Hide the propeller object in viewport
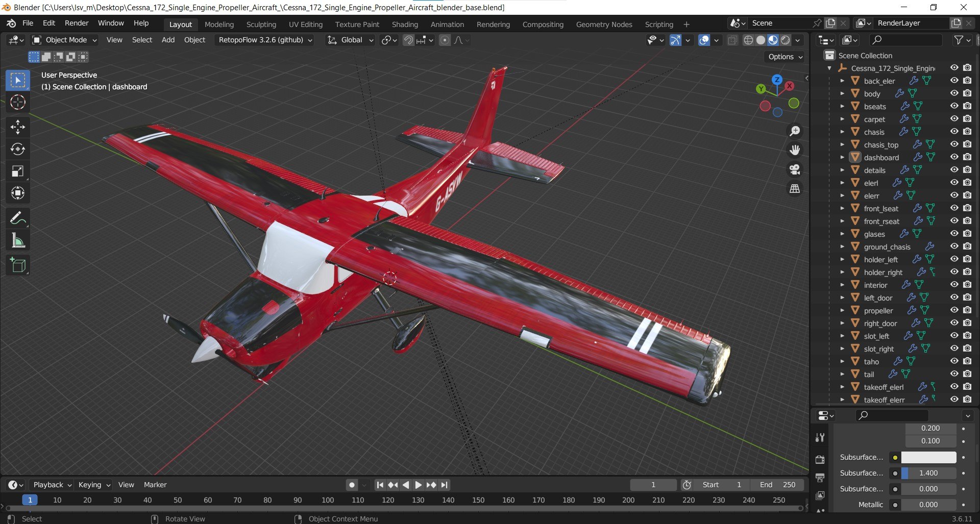The height and width of the screenshot is (524, 980). click(954, 310)
